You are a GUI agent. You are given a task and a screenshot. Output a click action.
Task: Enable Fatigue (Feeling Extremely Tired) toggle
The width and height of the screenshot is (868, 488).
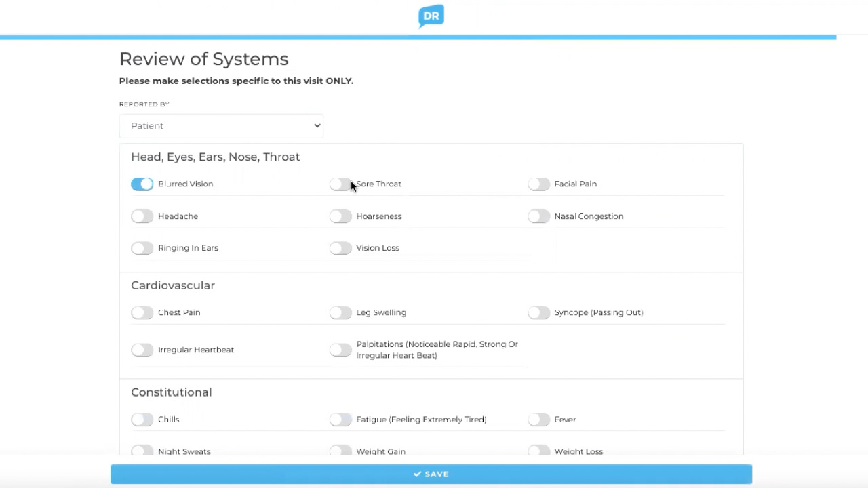340,420
